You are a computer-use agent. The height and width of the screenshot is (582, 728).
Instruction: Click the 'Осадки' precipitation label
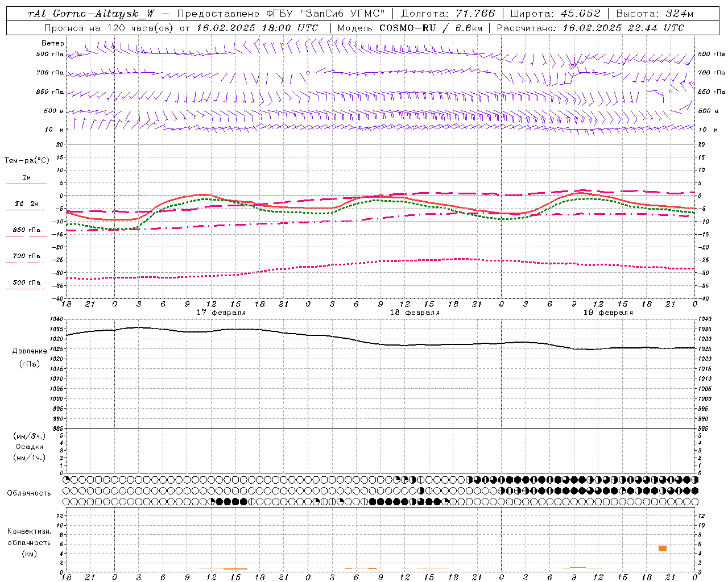coord(30,447)
